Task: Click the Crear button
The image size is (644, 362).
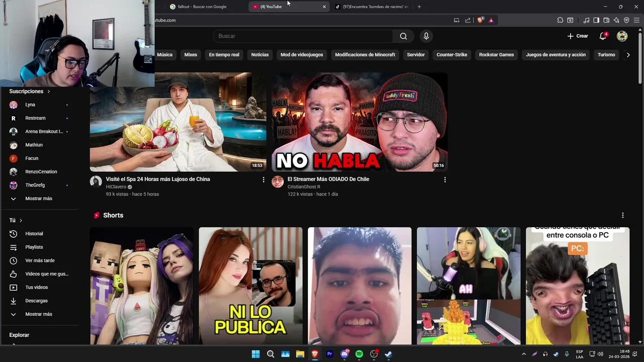Action: 578,36
